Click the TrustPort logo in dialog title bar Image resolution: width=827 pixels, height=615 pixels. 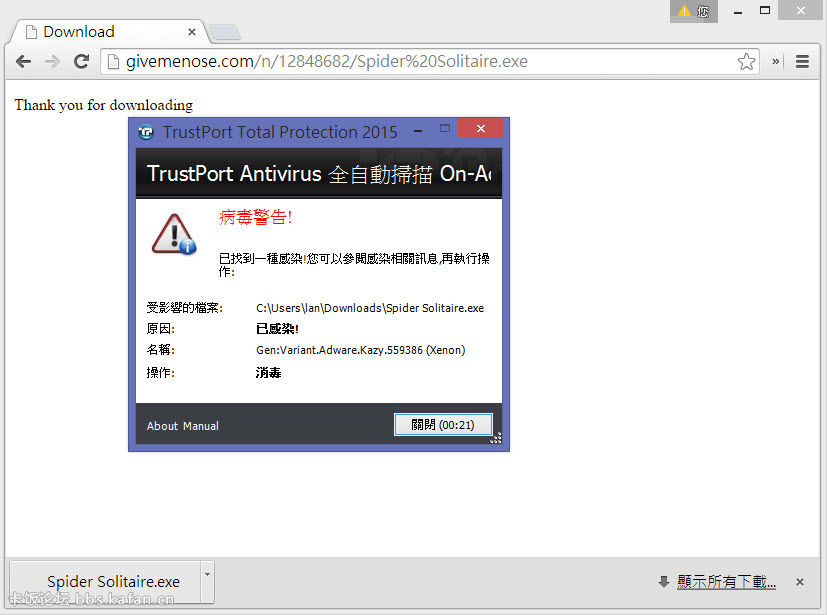click(146, 132)
